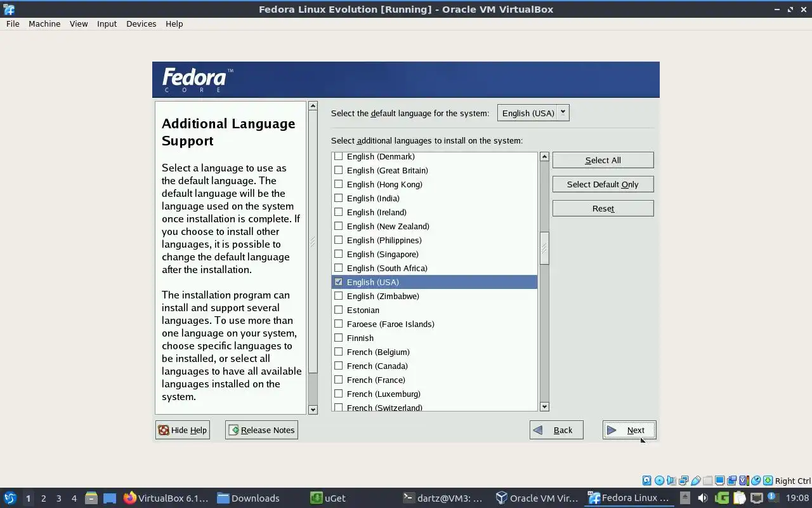Image resolution: width=812 pixels, height=508 pixels.
Task: Click the Next button
Action: 629,430
